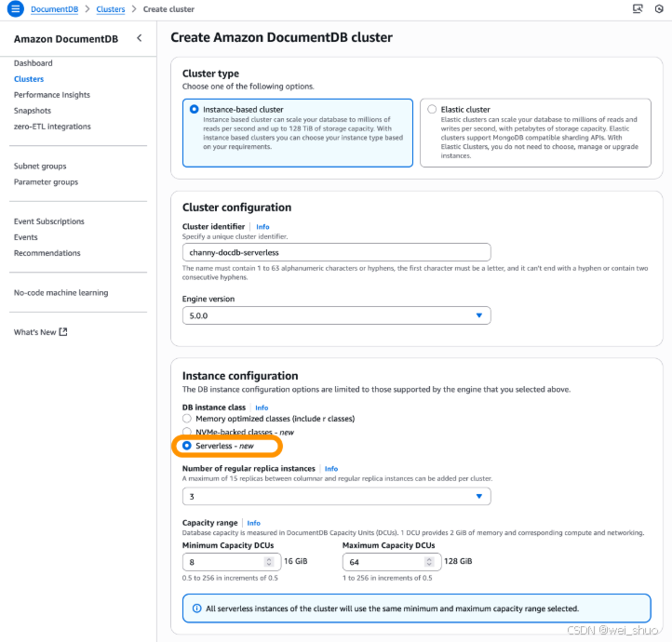
Task: Open Event Subscriptions in the sidebar
Action: 48,221
